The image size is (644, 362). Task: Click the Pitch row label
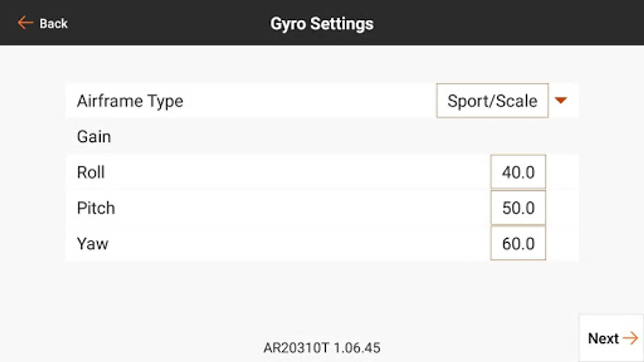96,208
